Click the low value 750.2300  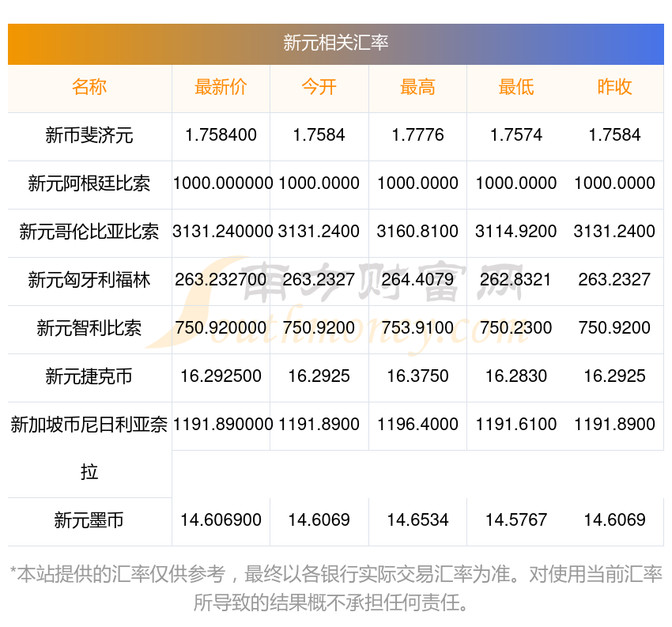click(x=515, y=328)
